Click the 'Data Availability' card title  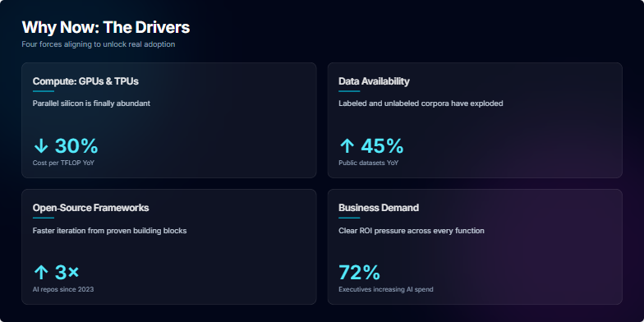(374, 81)
